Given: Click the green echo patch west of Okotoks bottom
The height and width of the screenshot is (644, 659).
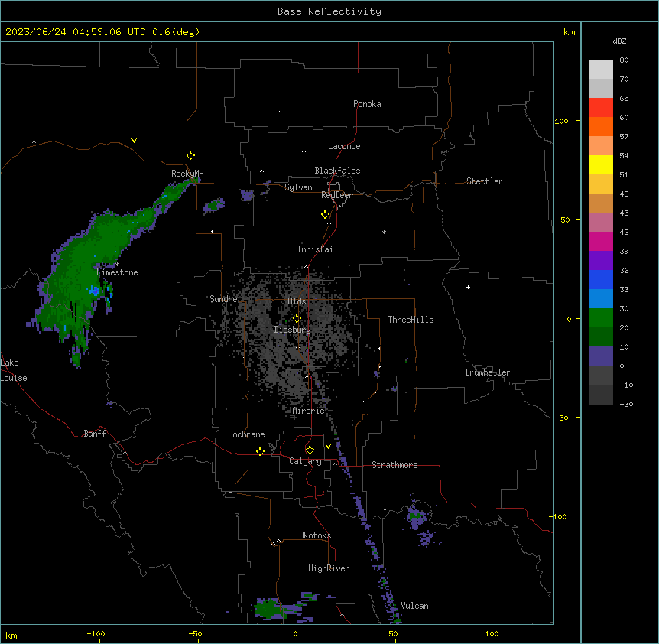Looking at the screenshot, I should (x=268, y=608).
